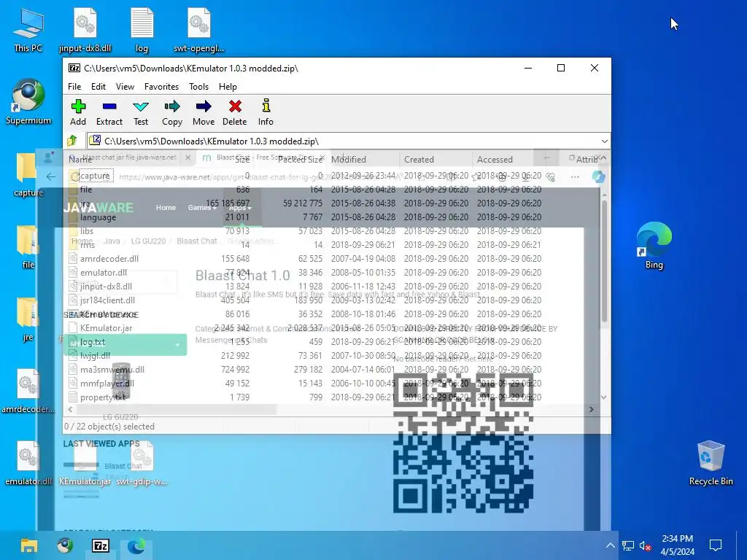Select the language folder row
The height and width of the screenshot is (560, 747).
pyautogui.click(x=98, y=217)
